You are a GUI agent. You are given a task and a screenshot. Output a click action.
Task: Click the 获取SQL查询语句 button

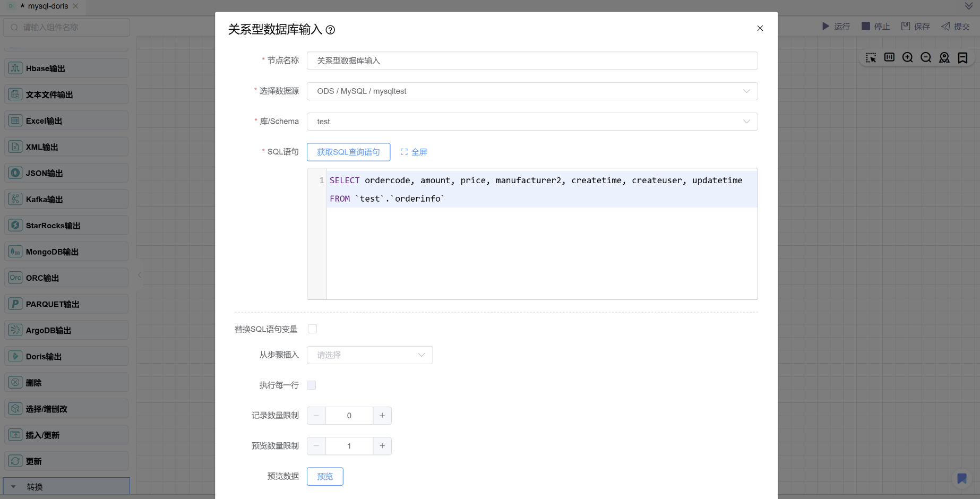348,152
